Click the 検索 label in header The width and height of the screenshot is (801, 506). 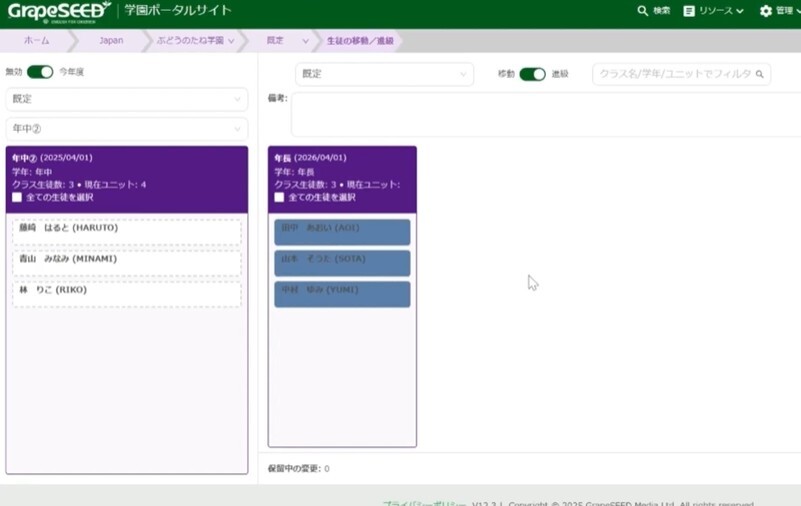(662, 11)
